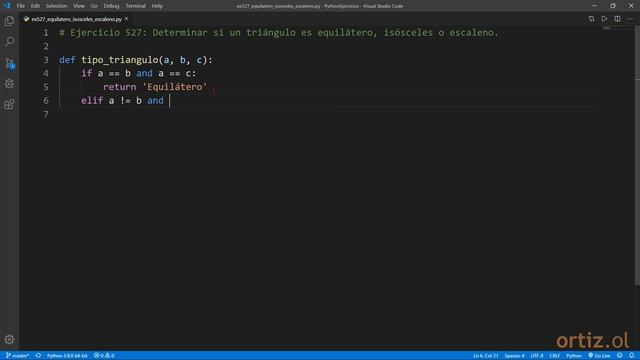Change Spaces: 4 indentation setting

[514, 356]
